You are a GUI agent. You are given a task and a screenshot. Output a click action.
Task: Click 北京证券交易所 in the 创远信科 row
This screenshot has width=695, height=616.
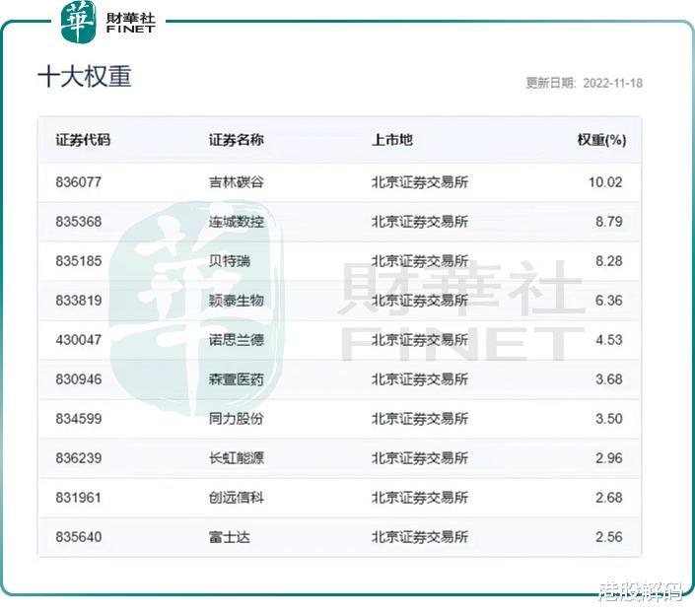click(420, 498)
